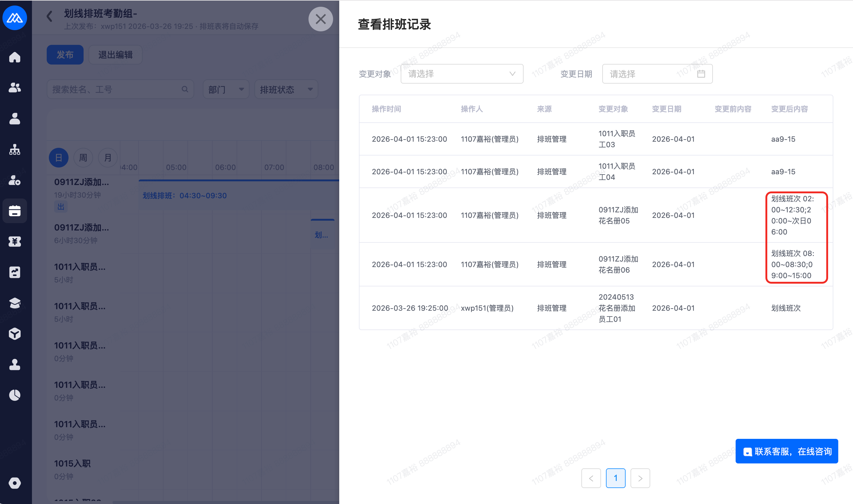Switch to 日 day view
The width and height of the screenshot is (853, 504).
(x=58, y=158)
